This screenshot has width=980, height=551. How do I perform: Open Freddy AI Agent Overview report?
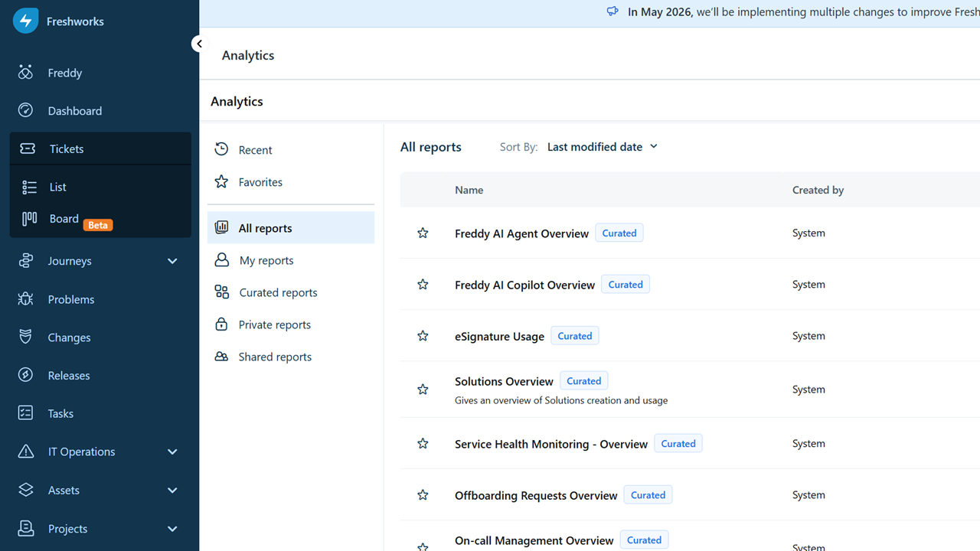pyautogui.click(x=521, y=233)
